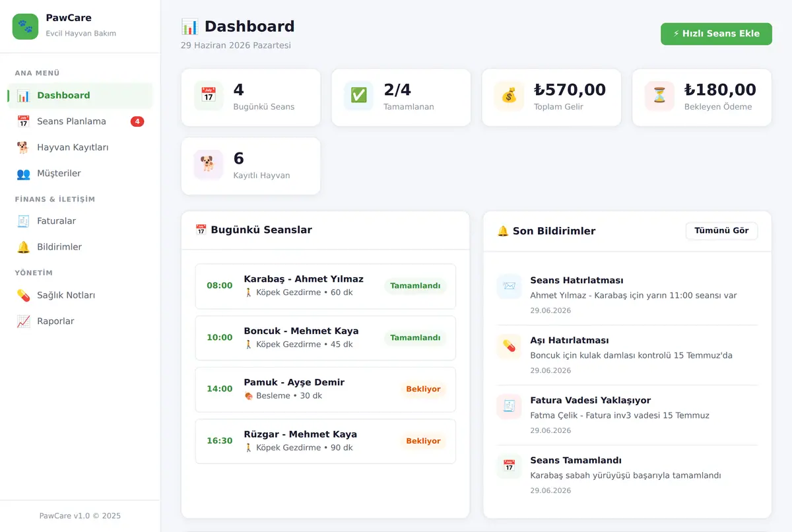Click the PawCare paw logo icon
792x532 pixels.
pyautogui.click(x=26, y=26)
